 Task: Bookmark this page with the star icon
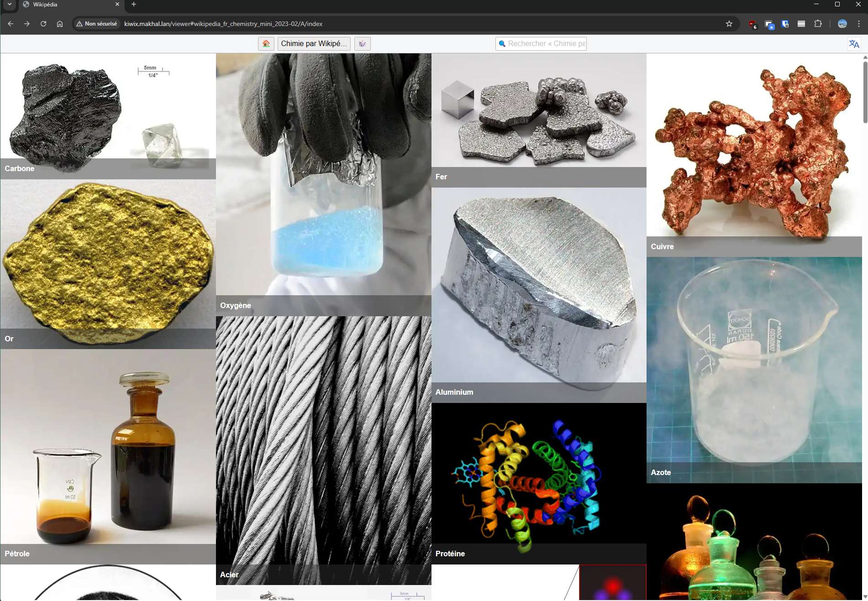(729, 24)
